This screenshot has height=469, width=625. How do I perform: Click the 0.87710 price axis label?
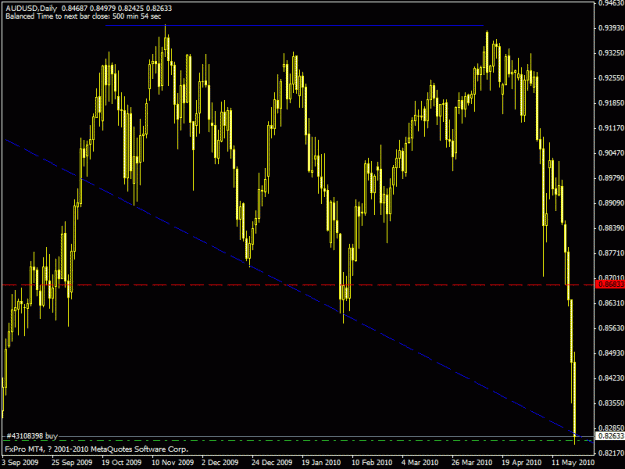pos(611,253)
